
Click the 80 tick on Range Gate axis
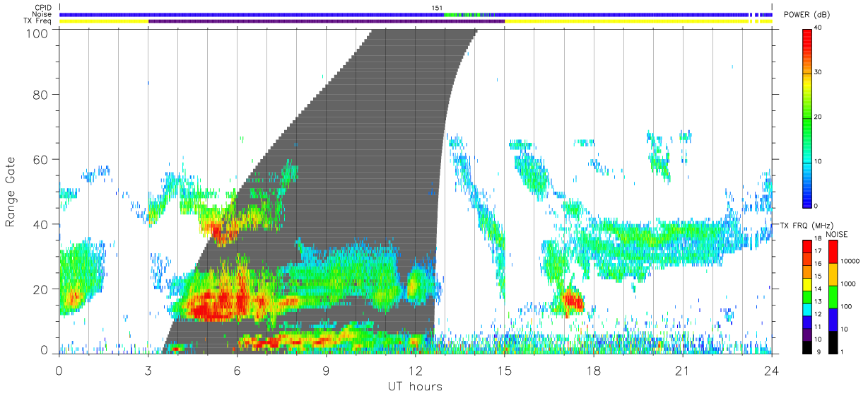click(41, 95)
